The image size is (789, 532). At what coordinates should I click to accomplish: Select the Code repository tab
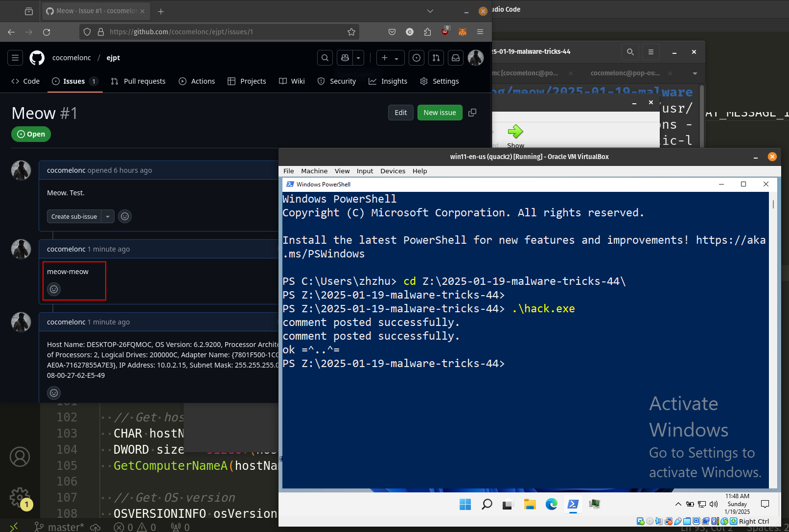coord(25,81)
